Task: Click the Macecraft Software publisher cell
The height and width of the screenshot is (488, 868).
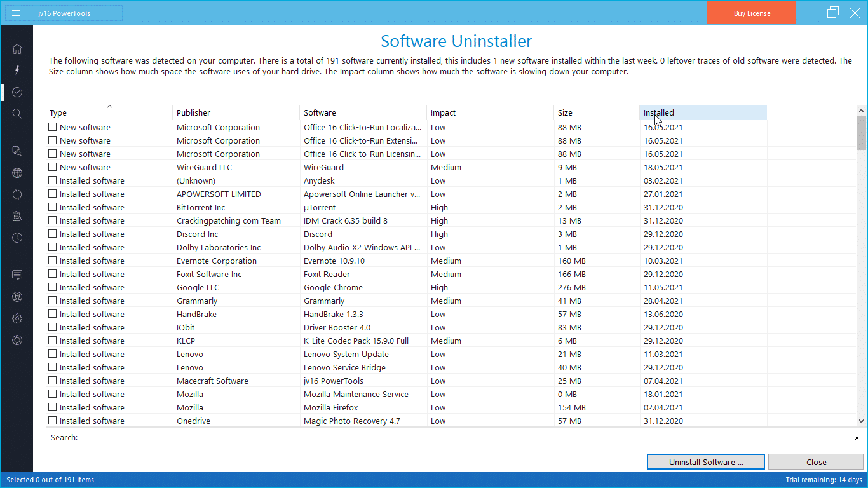Action: (x=212, y=381)
